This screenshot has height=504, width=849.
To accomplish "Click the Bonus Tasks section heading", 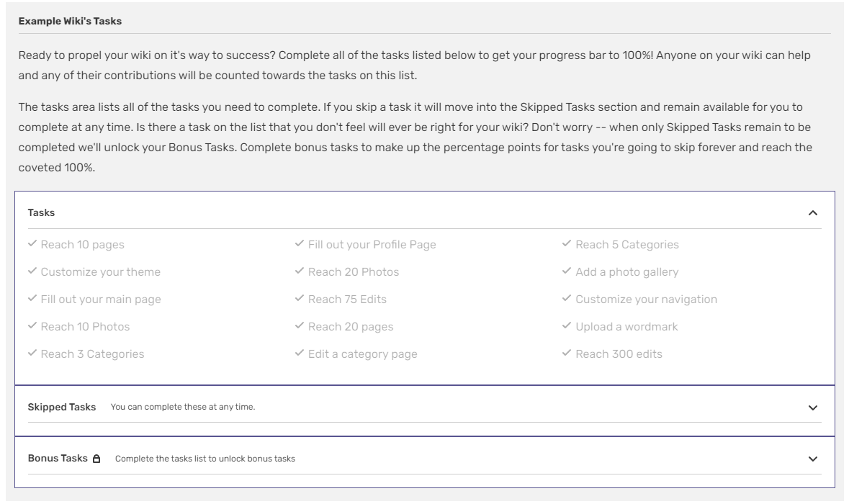I will pos(58,459).
